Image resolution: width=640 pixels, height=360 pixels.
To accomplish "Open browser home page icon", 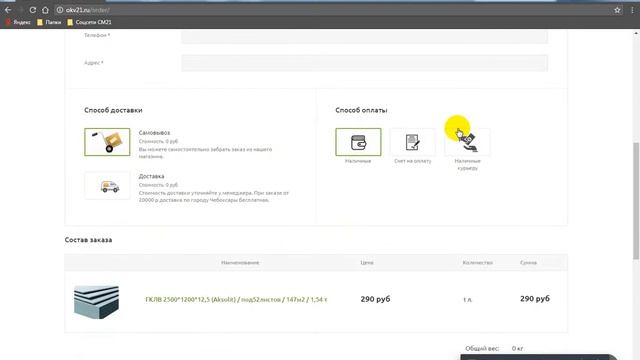I will tap(45, 10).
